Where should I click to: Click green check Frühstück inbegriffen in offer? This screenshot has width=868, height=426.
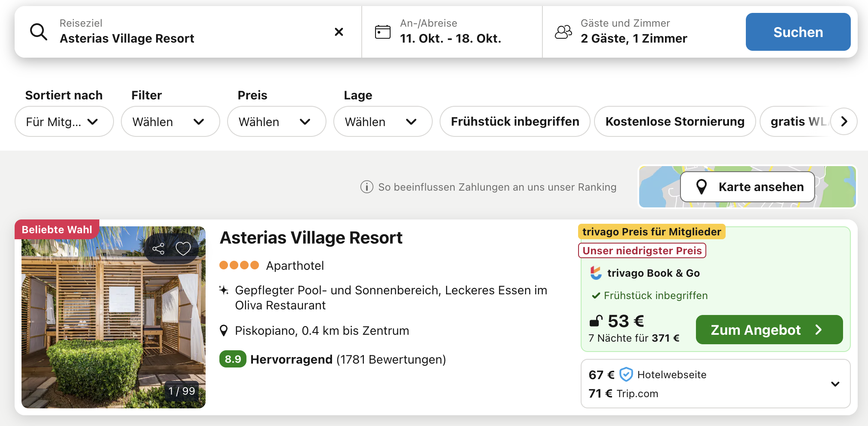click(x=649, y=296)
